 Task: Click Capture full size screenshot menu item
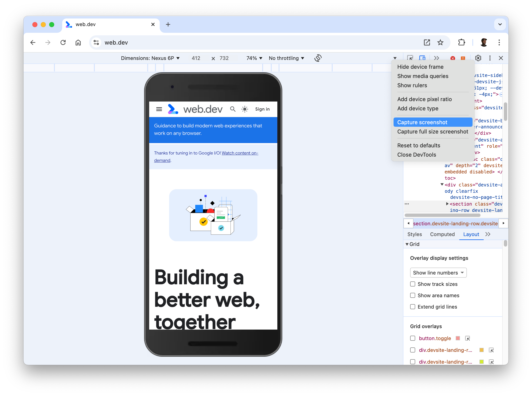point(433,131)
